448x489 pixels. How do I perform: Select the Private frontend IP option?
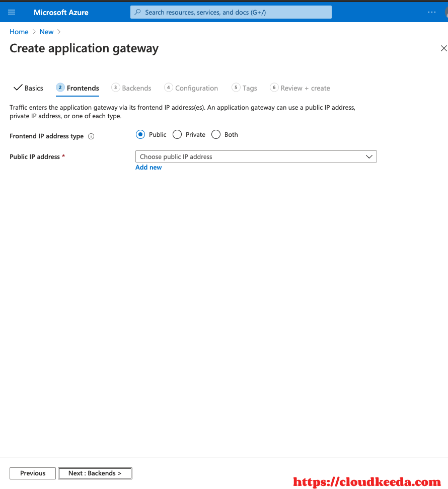[177, 134]
